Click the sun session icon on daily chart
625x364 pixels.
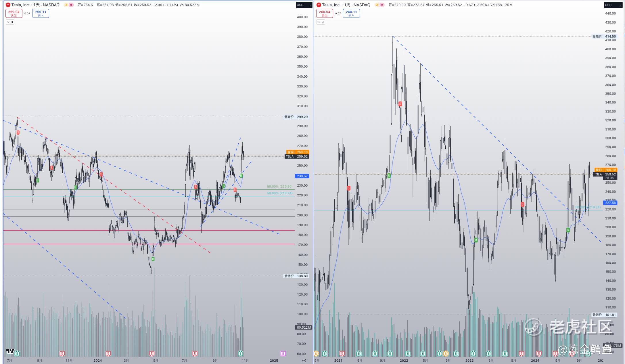click(x=66, y=5)
